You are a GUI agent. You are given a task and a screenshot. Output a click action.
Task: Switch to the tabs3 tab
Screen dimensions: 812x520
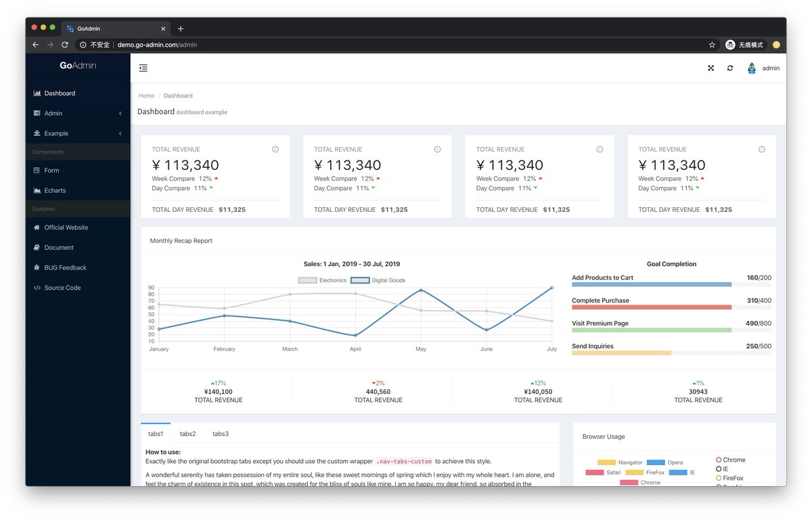[221, 434]
